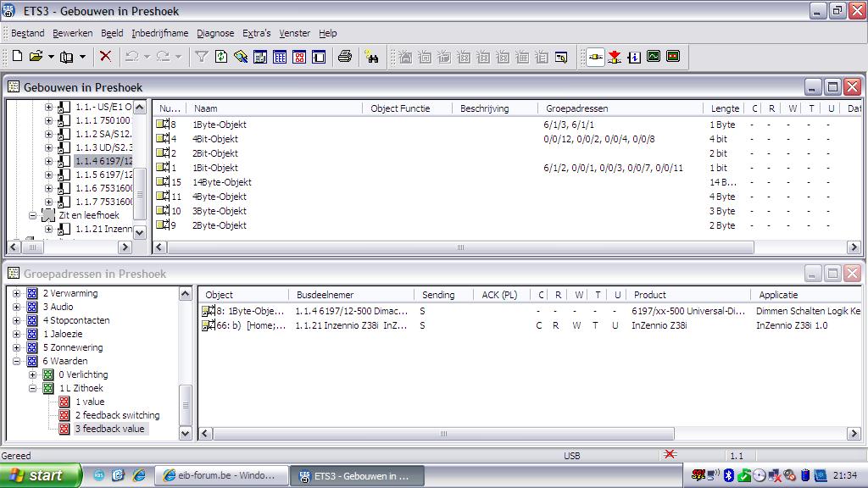This screenshot has height=488, width=868.
Task: Open the green bus monitor icon
Action: (x=654, y=57)
